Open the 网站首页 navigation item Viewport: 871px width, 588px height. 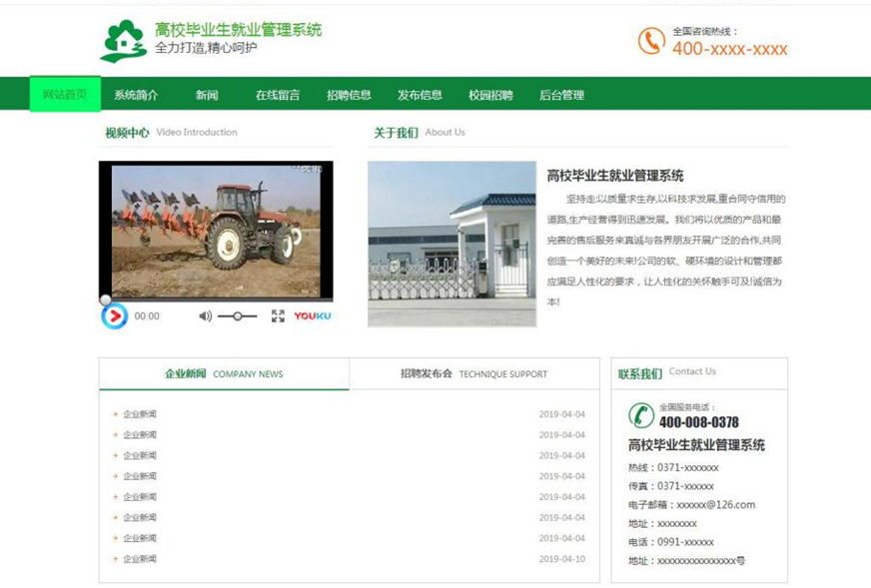65,94
